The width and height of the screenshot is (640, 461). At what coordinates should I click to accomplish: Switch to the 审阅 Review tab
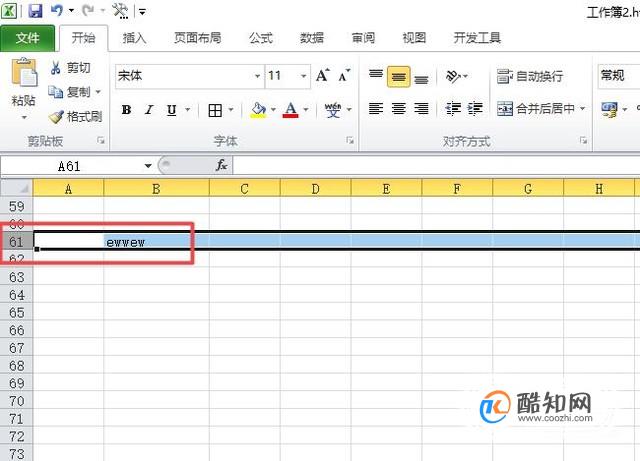click(x=363, y=38)
